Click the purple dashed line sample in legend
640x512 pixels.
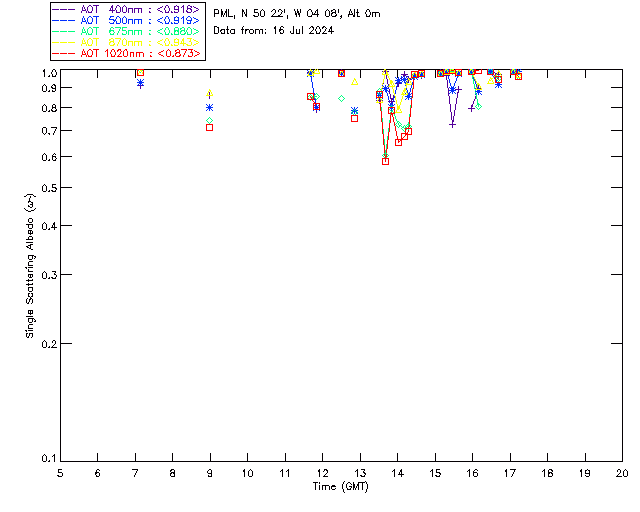tap(64, 9)
